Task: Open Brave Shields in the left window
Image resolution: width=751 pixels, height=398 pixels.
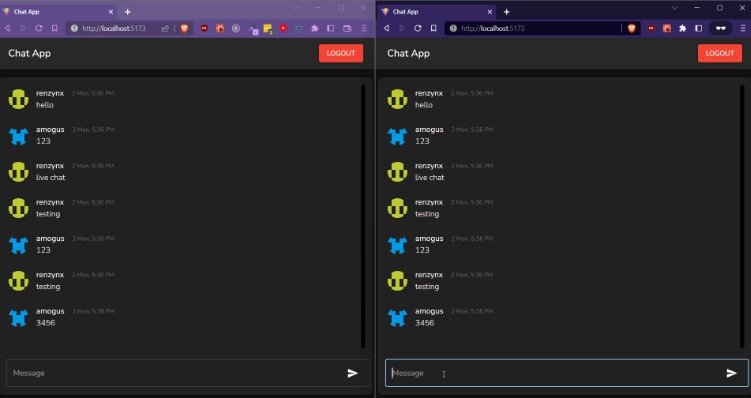Action: point(184,28)
